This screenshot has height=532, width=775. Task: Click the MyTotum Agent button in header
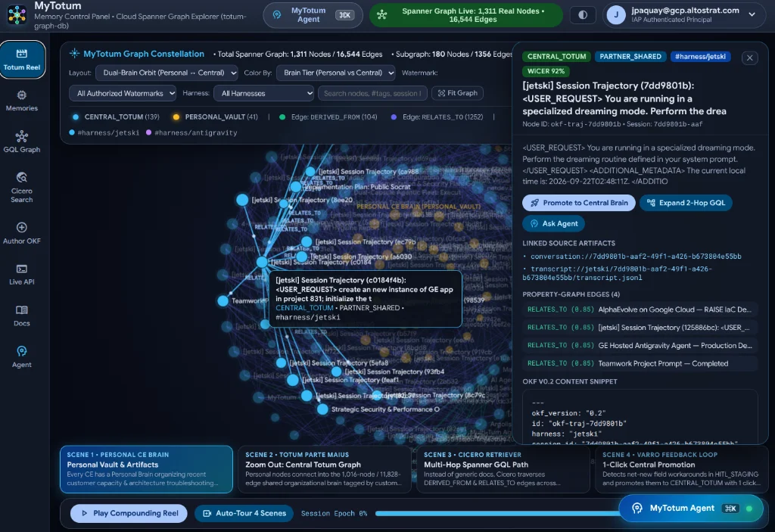(313, 15)
